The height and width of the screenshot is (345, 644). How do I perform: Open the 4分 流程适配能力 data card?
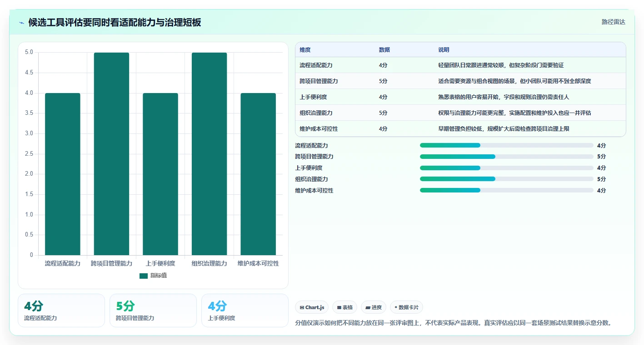click(x=61, y=310)
